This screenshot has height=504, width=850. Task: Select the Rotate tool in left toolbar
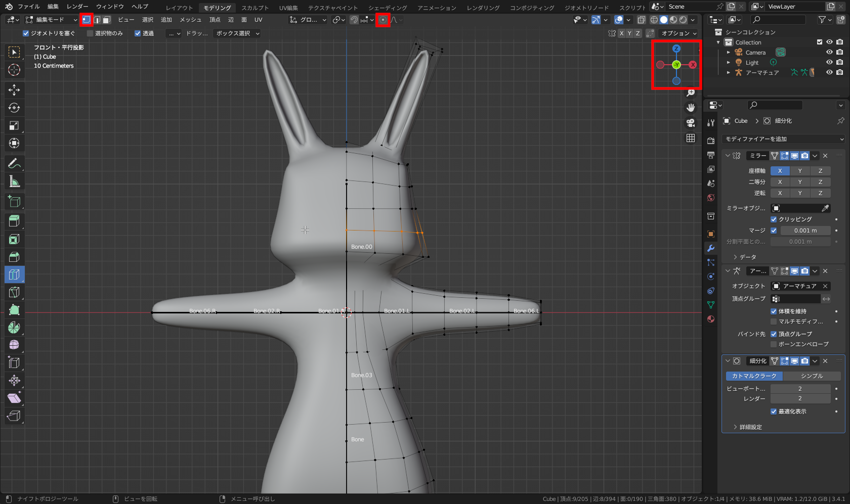[x=14, y=108]
